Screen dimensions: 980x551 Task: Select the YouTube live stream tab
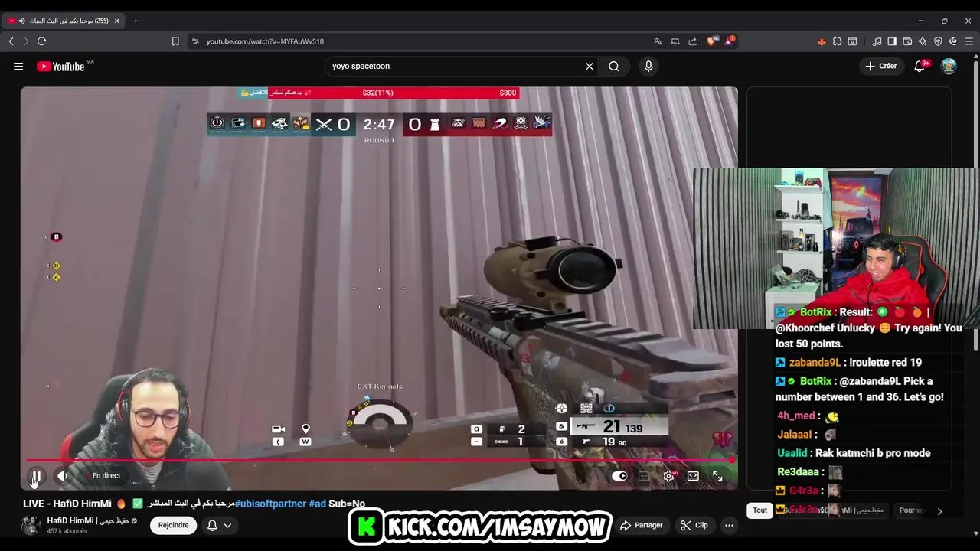click(64, 21)
